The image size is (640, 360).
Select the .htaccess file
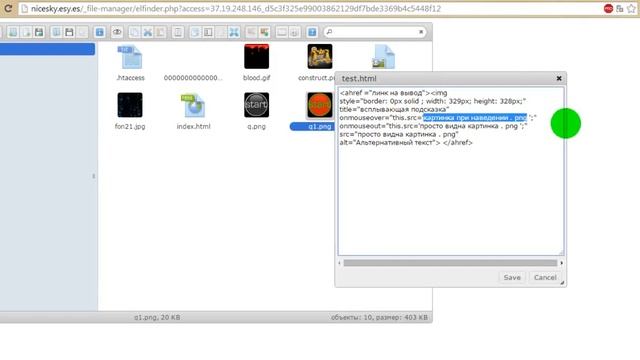130,62
